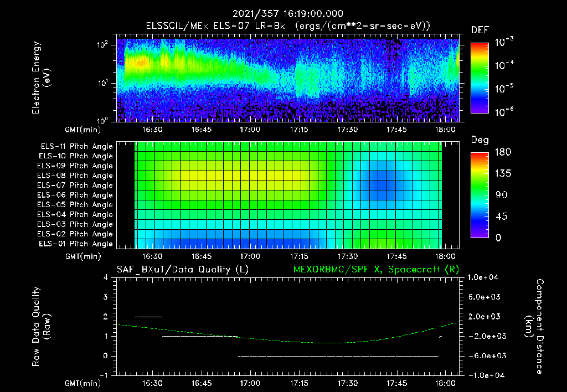Click the GMT(min) label under spectrogram panel

(83, 130)
